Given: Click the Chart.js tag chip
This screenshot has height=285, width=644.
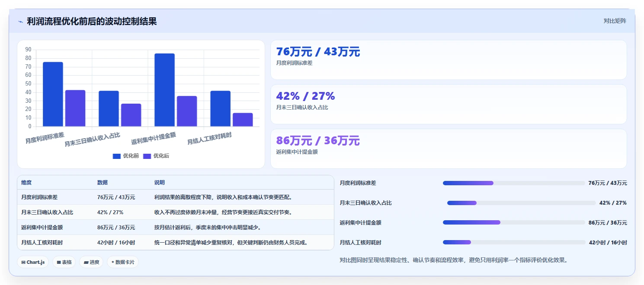Looking at the screenshot, I should coord(33,262).
